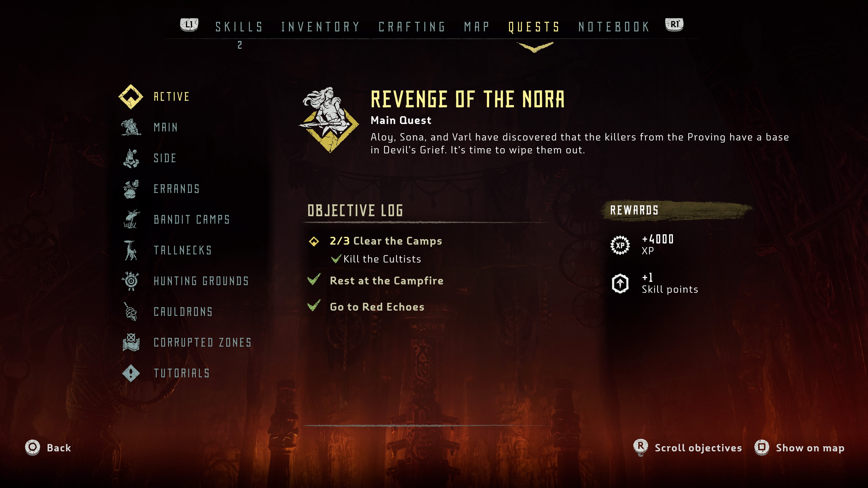Click the Go to Red Echoes checkmark
Image resolution: width=868 pixels, height=488 pixels.
314,305
